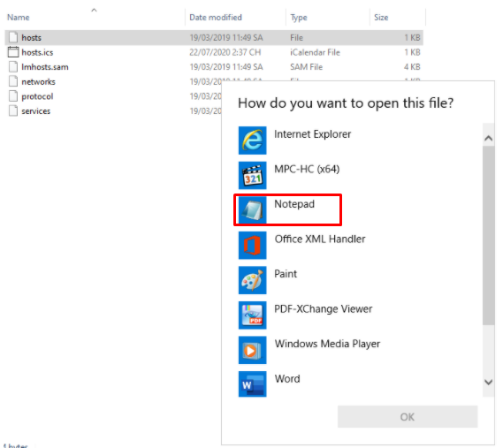
Task: Select the 'PDF-XChange Viewer' label
Action: pyautogui.click(x=324, y=308)
